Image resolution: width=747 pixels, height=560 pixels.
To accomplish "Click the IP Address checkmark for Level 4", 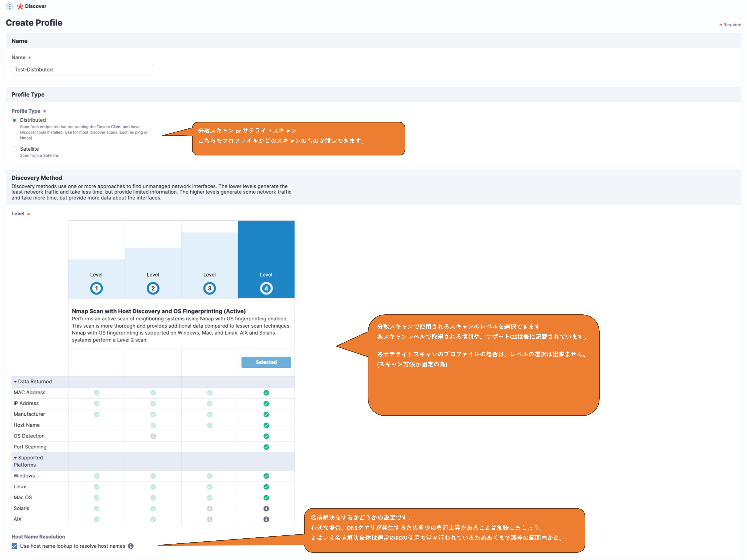I will 266,403.
